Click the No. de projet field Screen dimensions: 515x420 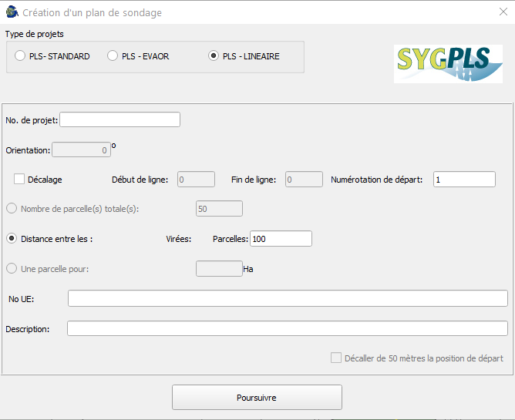pos(119,119)
